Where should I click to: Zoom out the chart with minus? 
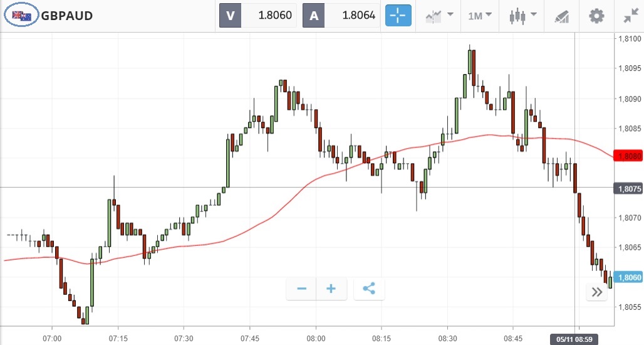pyautogui.click(x=301, y=289)
